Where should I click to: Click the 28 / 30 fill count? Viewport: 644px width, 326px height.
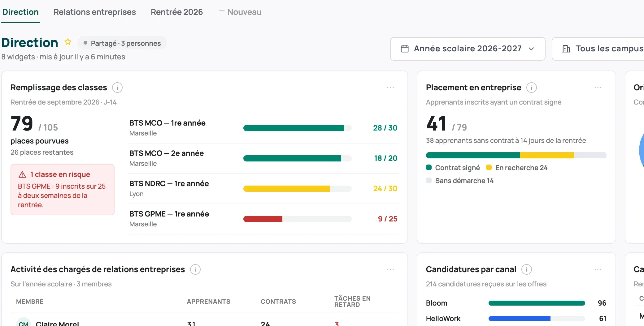point(385,128)
